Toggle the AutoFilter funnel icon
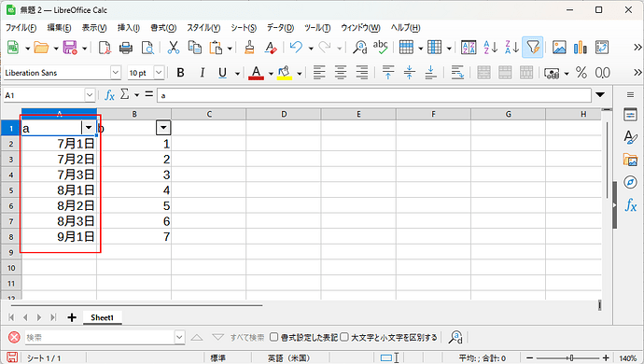 533,48
